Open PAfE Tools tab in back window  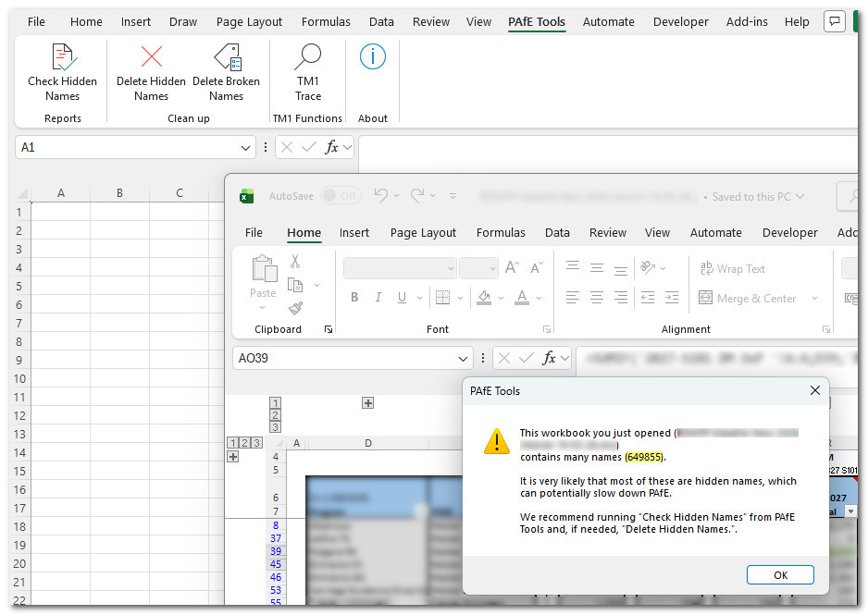(537, 21)
